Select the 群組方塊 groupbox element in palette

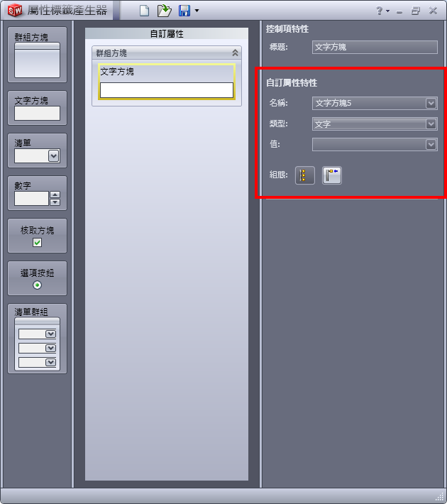(38, 55)
